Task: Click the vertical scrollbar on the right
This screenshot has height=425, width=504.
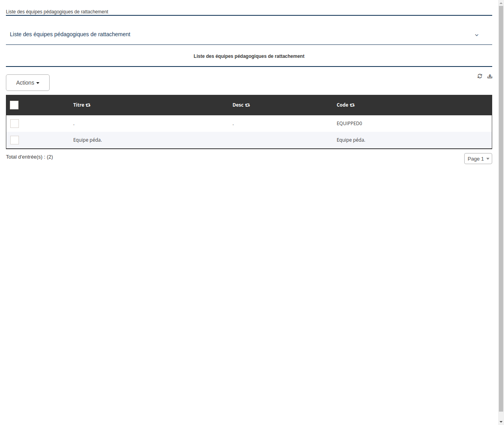Action: [x=501, y=213]
